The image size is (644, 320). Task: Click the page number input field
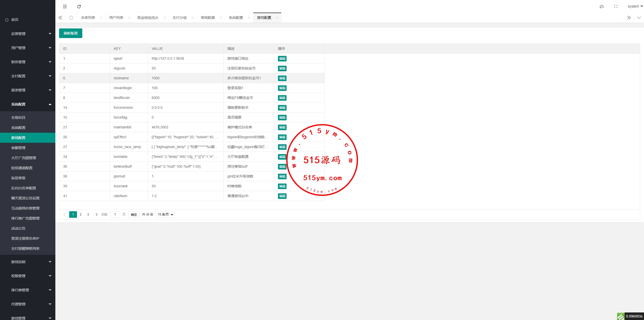115,215
